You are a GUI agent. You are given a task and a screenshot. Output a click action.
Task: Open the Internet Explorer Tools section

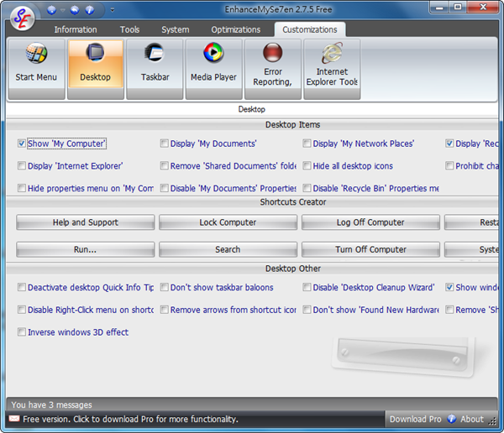pos(332,69)
